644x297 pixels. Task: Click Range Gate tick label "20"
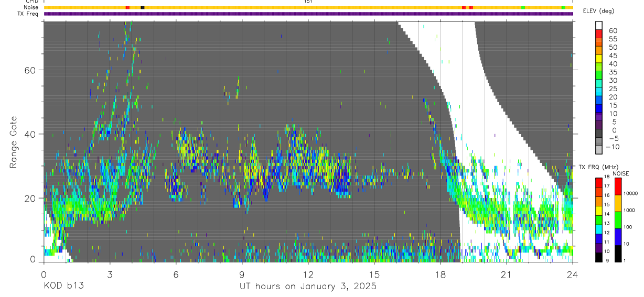(x=30, y=198)
